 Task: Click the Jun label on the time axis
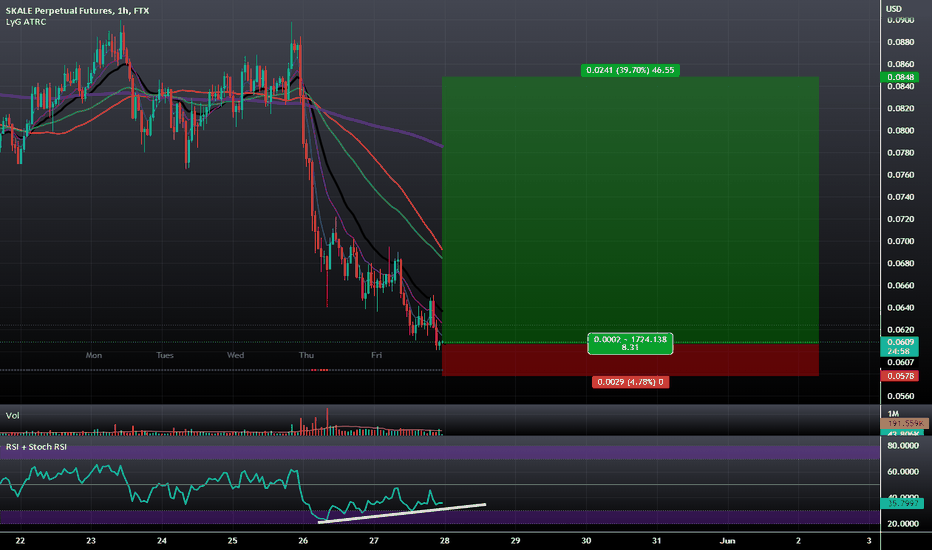pyautogui.click(x=728, y=540)
